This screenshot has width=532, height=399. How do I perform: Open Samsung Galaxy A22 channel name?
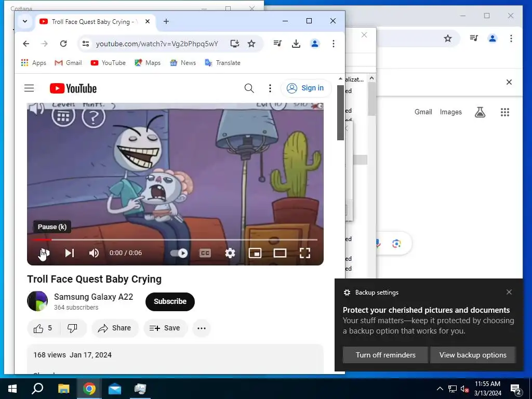point(94,297)
